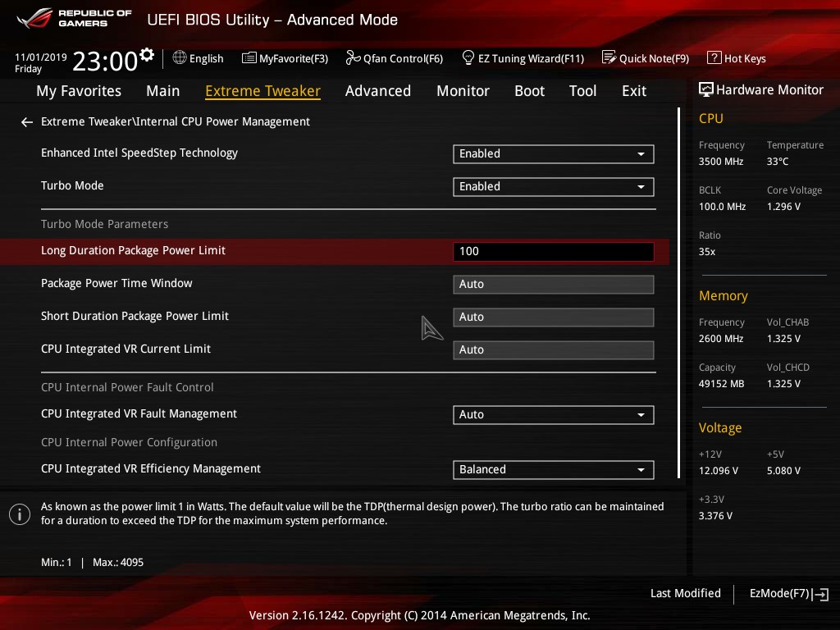Viewport: 840px width, 630px height.
Task: Select the Extreme Tweaker tab
Action: click(263, 91)
